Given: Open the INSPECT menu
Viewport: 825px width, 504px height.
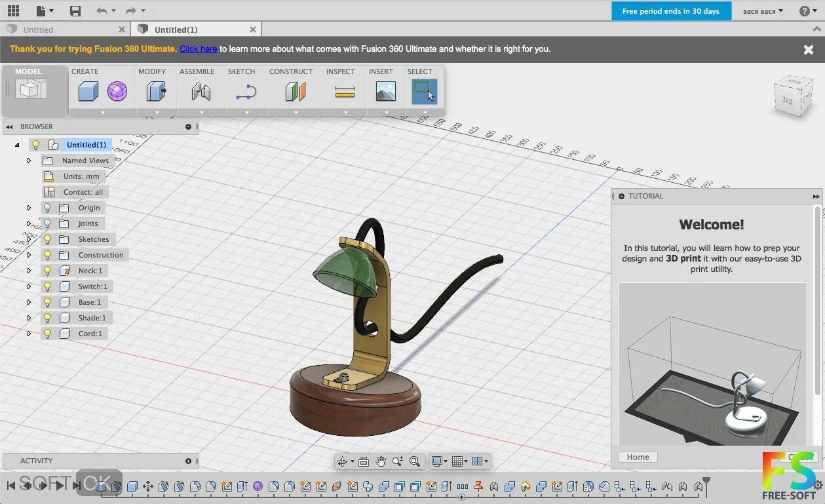Looking at the screenshot, I should pyautogui.click(x=340, y=71).
